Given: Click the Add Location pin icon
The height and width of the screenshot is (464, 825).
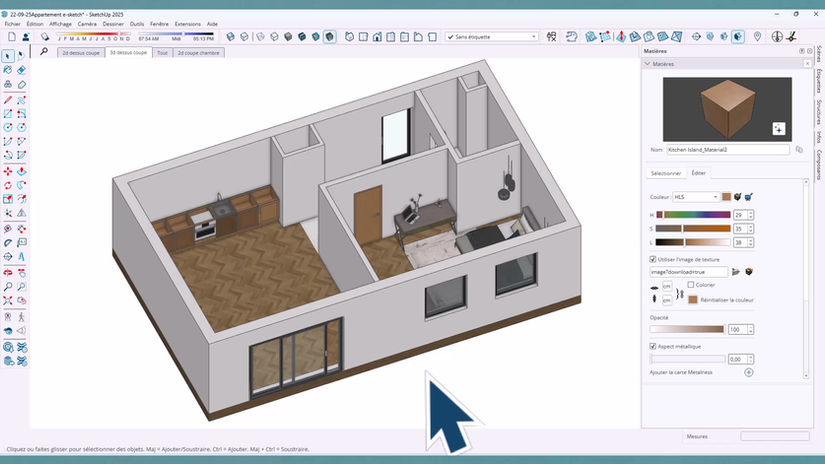Looking at the screenshot, I should pyautogui.click(x=757, y=37).
